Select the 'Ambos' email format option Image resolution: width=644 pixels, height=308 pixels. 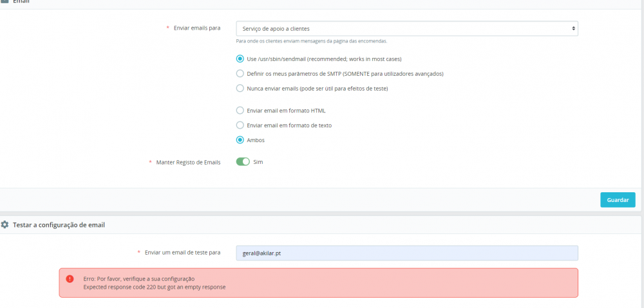(x=240, y=140)
